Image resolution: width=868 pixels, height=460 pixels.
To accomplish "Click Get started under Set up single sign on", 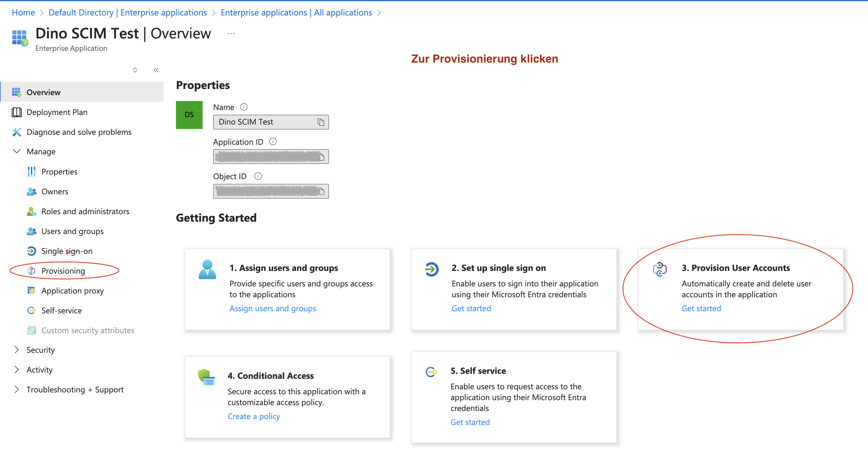I will pos(471,308).
